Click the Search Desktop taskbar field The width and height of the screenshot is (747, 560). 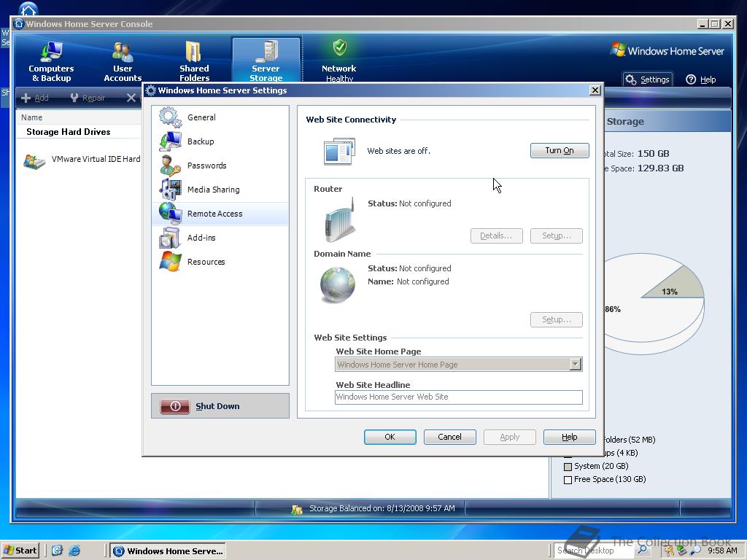(x=593, y=551)
